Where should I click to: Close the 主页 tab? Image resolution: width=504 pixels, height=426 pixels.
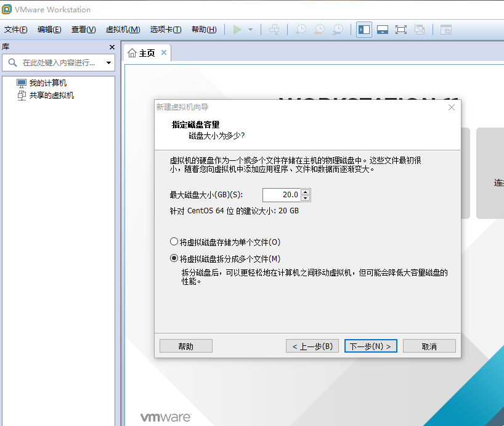click(164, 52)
